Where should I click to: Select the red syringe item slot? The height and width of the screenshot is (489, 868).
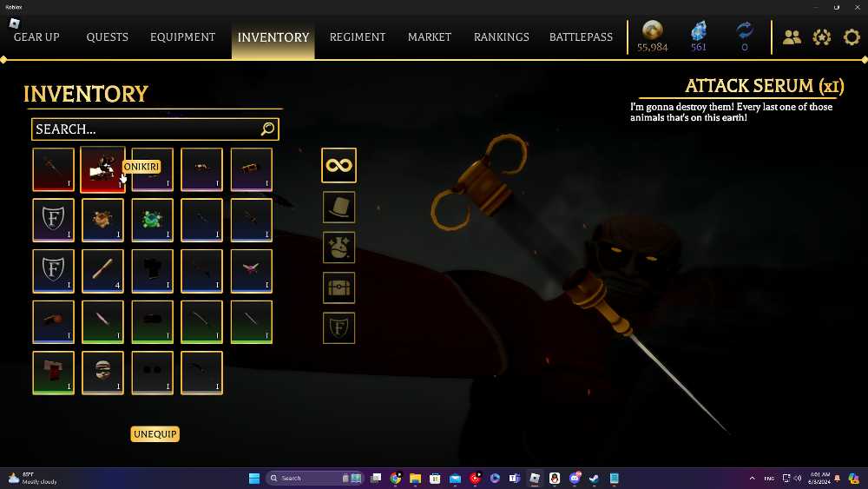53,169
